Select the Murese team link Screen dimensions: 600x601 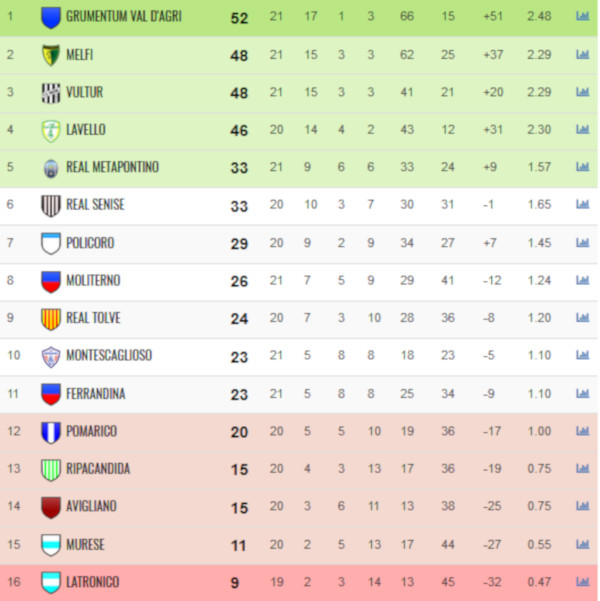85,545
